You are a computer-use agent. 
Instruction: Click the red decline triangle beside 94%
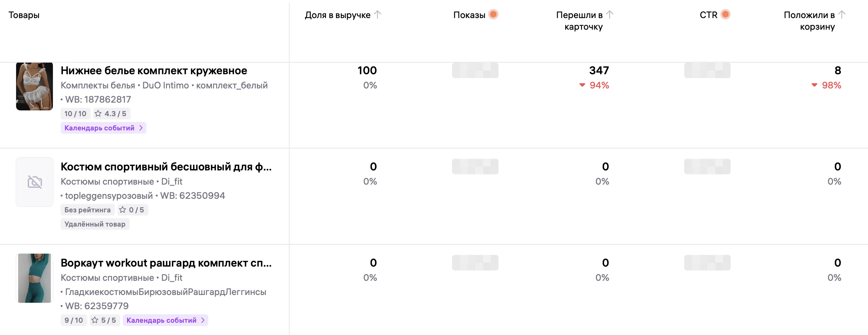point(582,85)
